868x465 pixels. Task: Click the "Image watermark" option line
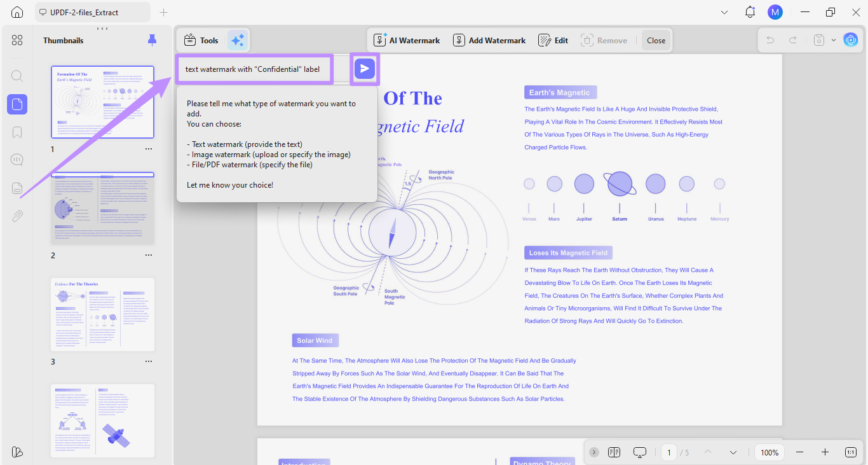click(268, 155)
